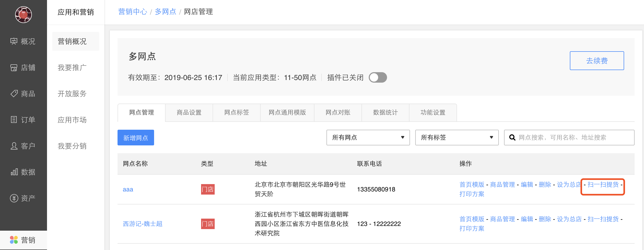Enable the 插件 plugin toggle switch
Image resolution: width=644 pixels, height=250 pixels.
[x=378, y=77]
